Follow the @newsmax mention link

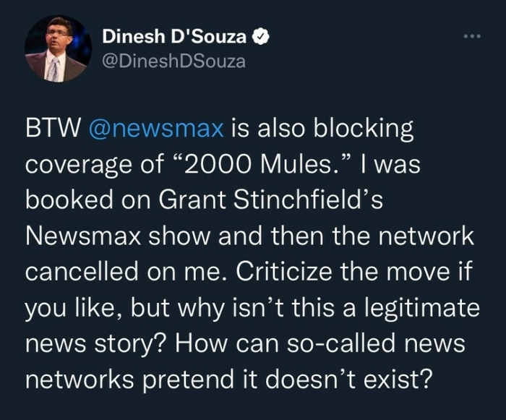157,131
